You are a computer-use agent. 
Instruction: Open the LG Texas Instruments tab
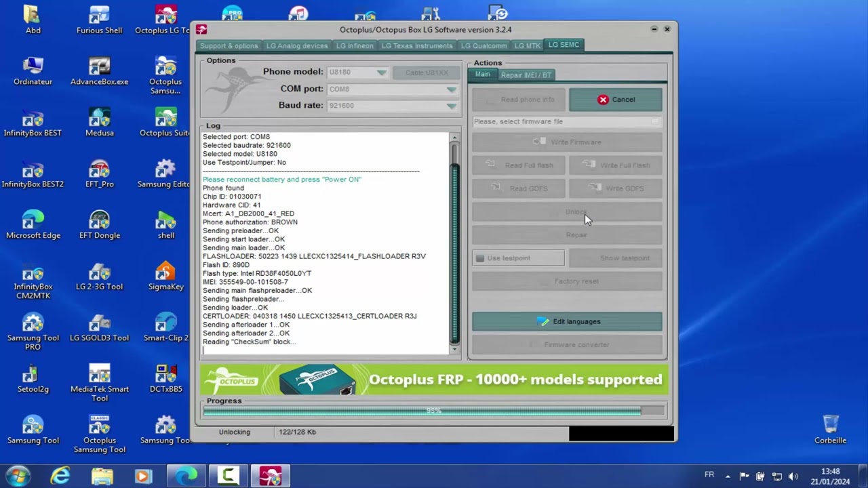click(x=417, y=45)
